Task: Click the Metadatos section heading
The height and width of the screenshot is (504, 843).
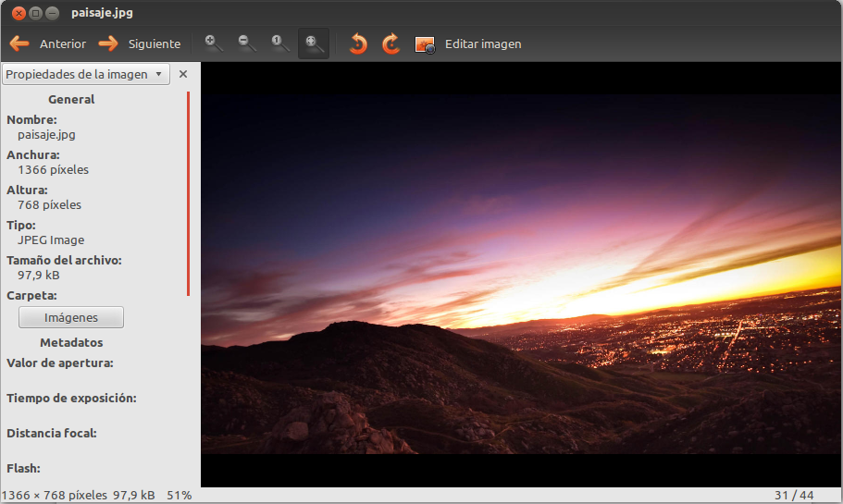Action: [71, 343]
